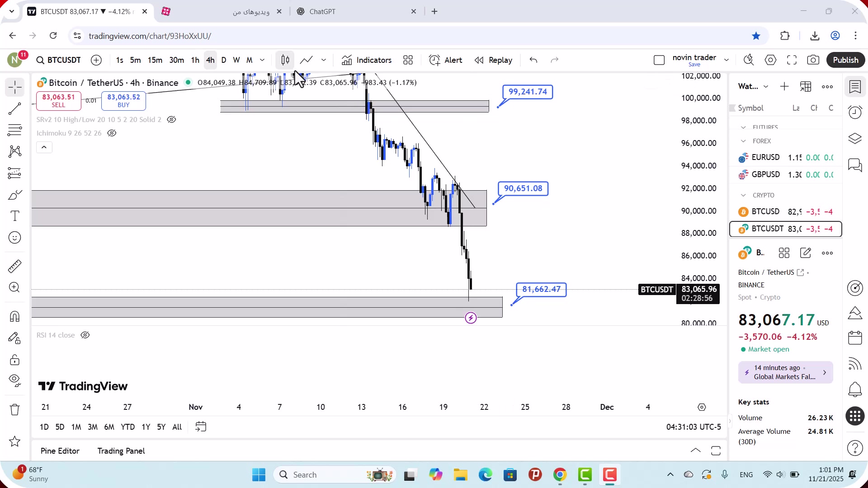Select the 15m timeframe

[155, 60]
